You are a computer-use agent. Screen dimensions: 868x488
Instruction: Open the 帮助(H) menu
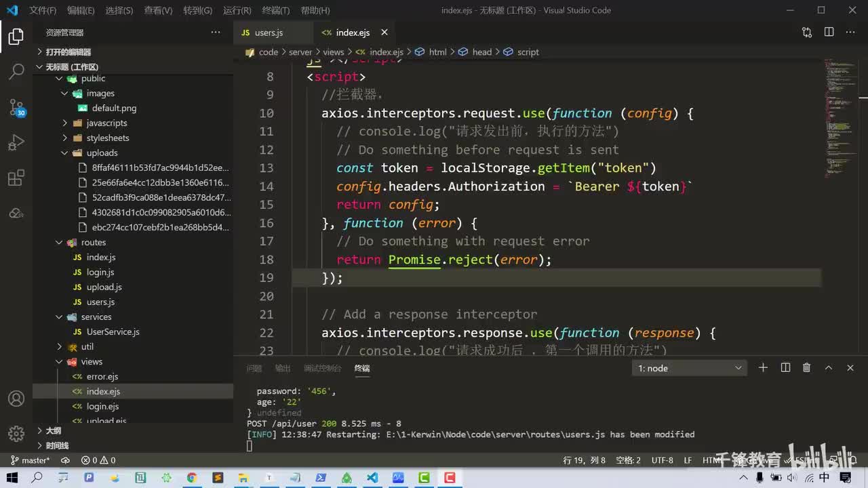pyautogui.click(x=315, y=10)
